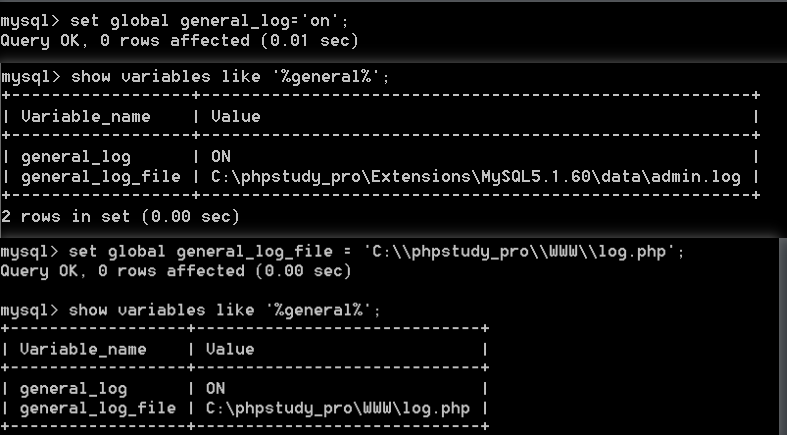Click the Variable_name header in first table

pos(86,117)
